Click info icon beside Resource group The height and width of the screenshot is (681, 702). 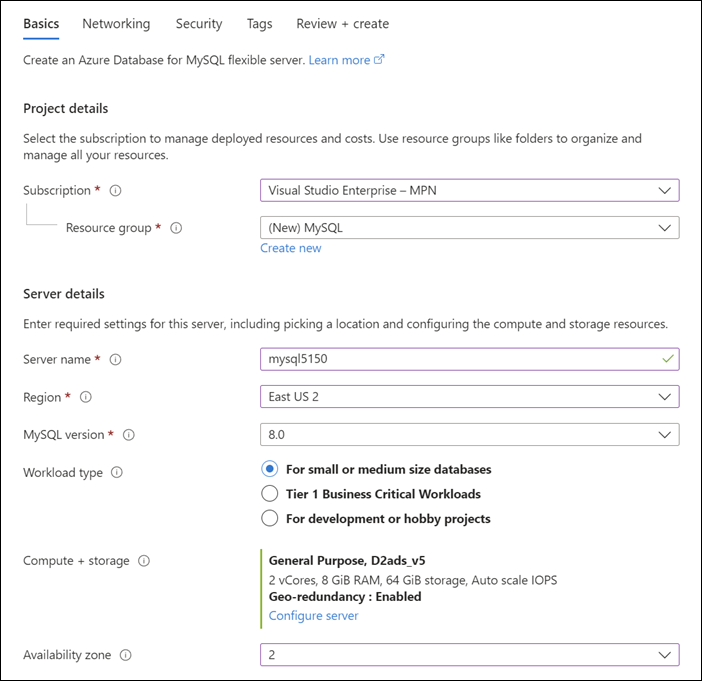click(176, 228)
